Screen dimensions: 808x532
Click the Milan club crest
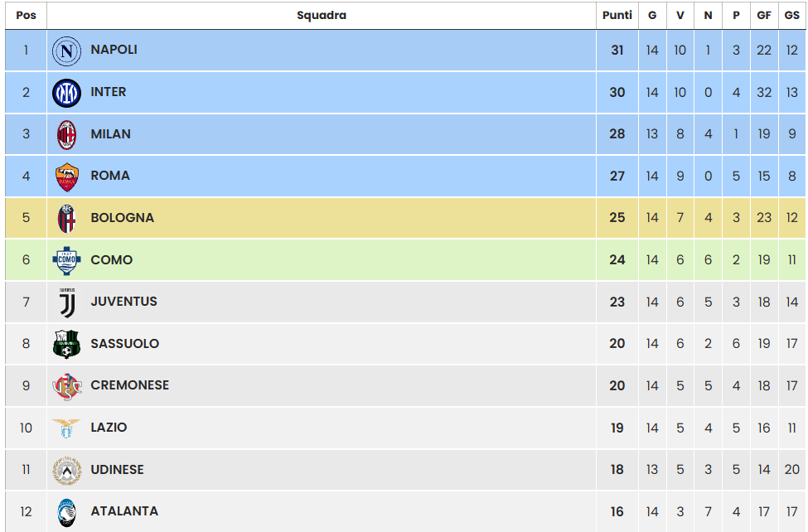coord(67,134)
